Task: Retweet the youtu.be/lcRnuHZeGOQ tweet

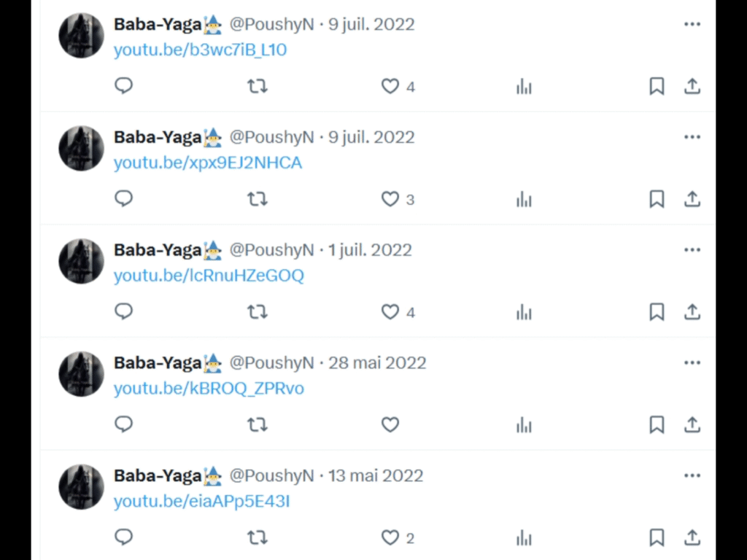Action: pos(258,312)
